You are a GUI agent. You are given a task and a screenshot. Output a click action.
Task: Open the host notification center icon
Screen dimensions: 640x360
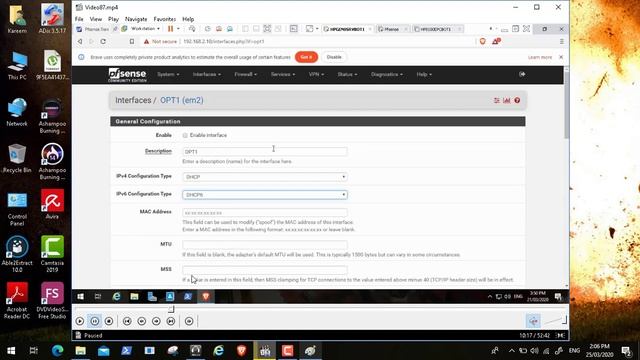(627, 351)
